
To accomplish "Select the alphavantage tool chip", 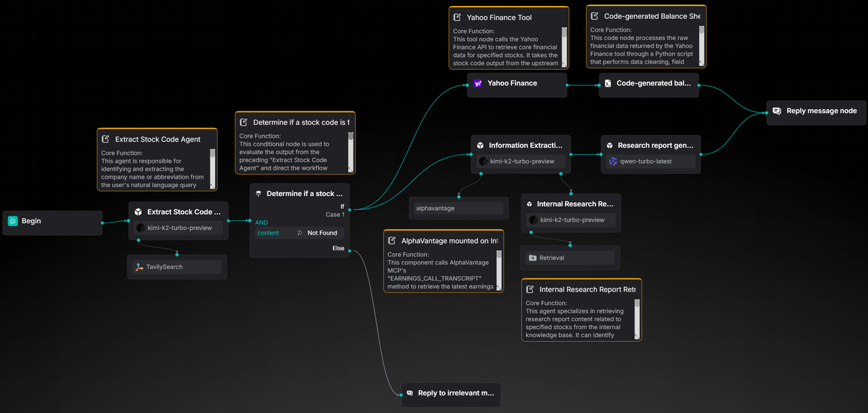I will [458, 208].
